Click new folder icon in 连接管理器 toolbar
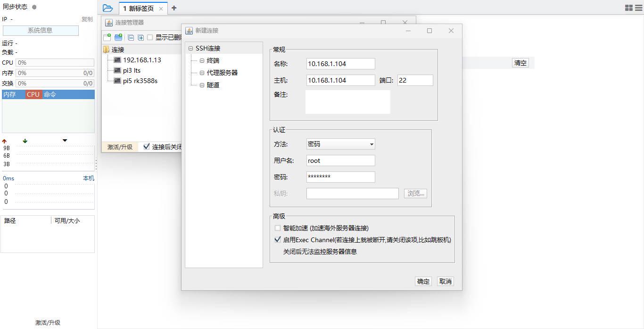Screen dimensions: 644x329 point(118,37)
